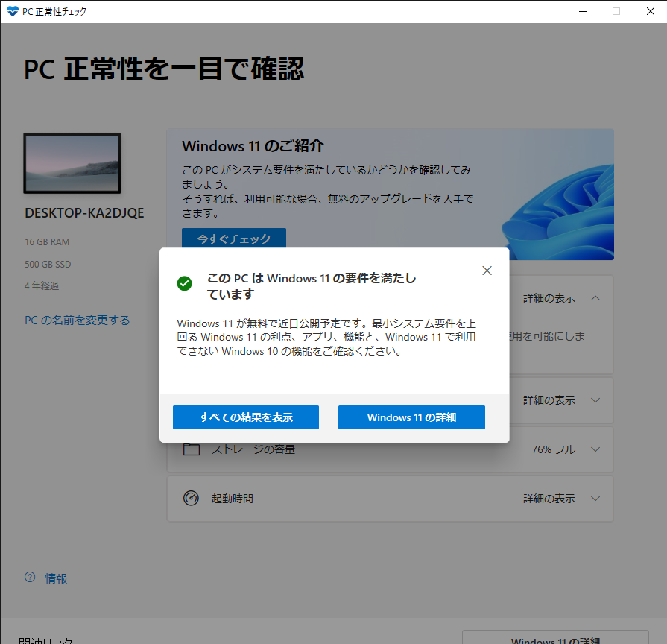This screenshot has width=667, height=644.
Task: Click the green checkmark icon in the dialog
Action: coord(184,283)
